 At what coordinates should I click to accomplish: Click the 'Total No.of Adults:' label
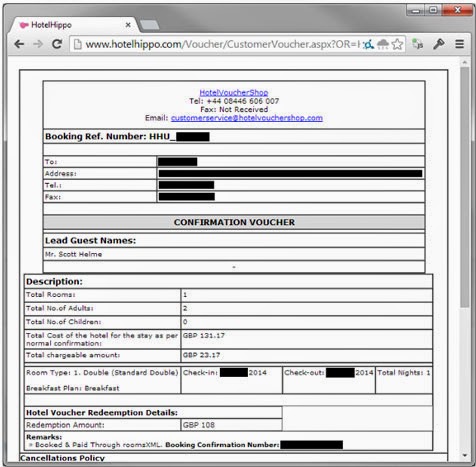coord(59,308)
